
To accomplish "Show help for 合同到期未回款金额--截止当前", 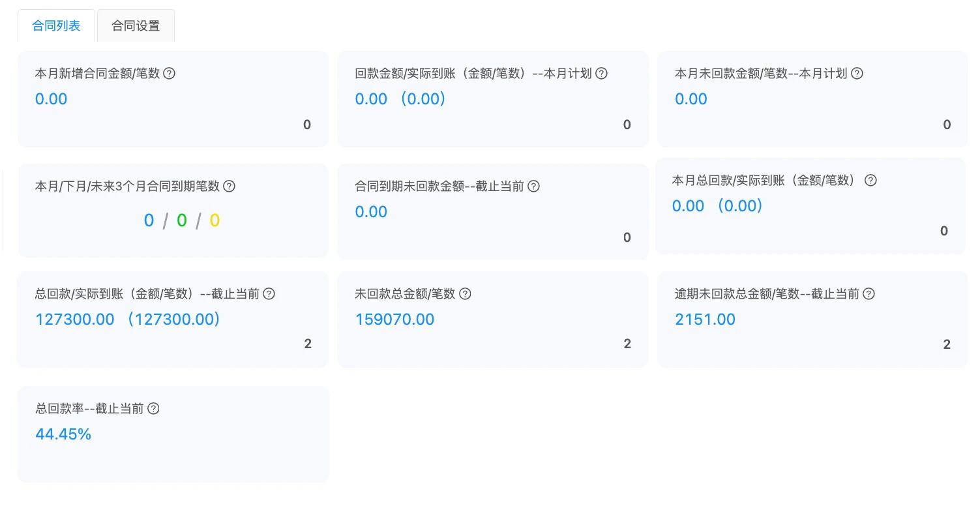I will click(533, 186).
